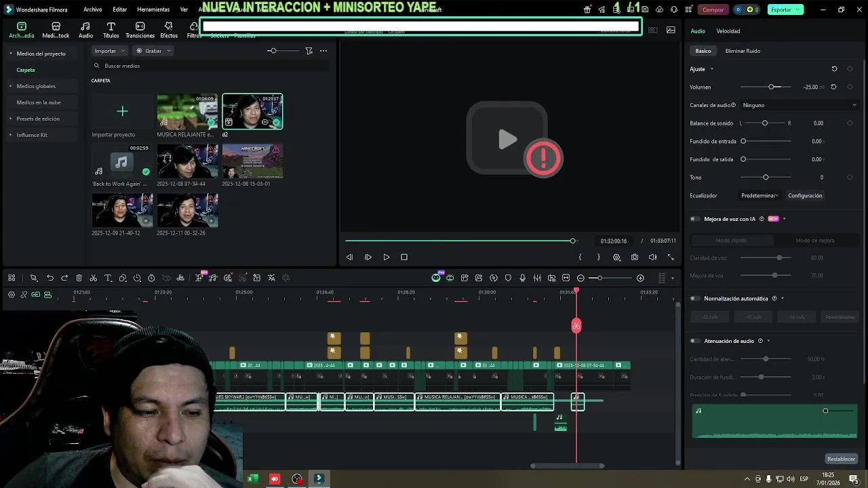Open the filter icon in media panel
This screenshot has height=488, width=868.
309,51
